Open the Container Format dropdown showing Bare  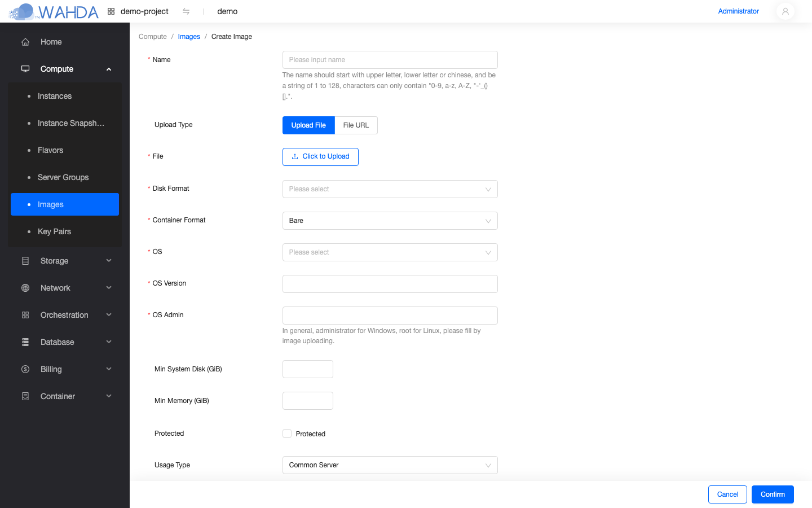(x=390, y=221)
